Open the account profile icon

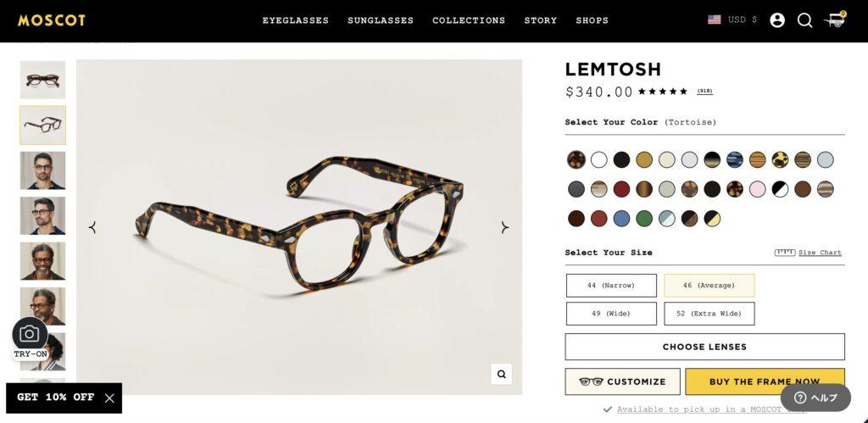coord(777,20)
